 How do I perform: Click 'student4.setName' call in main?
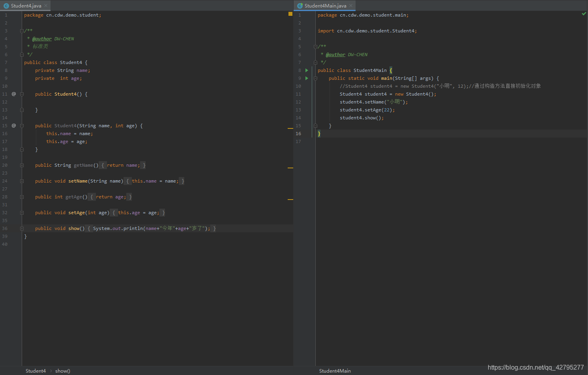(362, 102)
